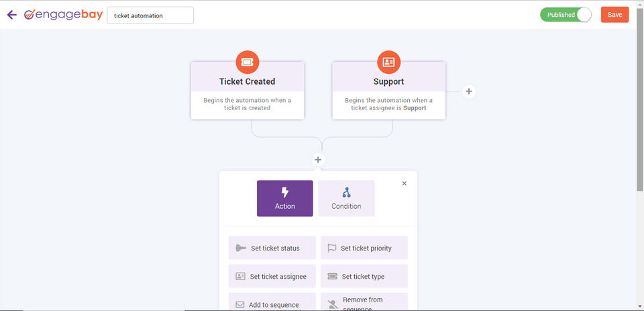Select Set ticket type action
The width and height of the screenshot is (644, 311).
click(x=364, y=276)
